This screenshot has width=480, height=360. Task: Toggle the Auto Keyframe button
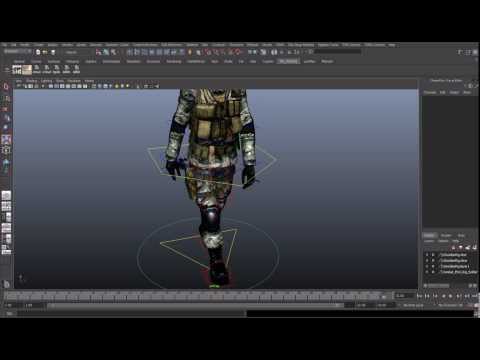[469, 305]
